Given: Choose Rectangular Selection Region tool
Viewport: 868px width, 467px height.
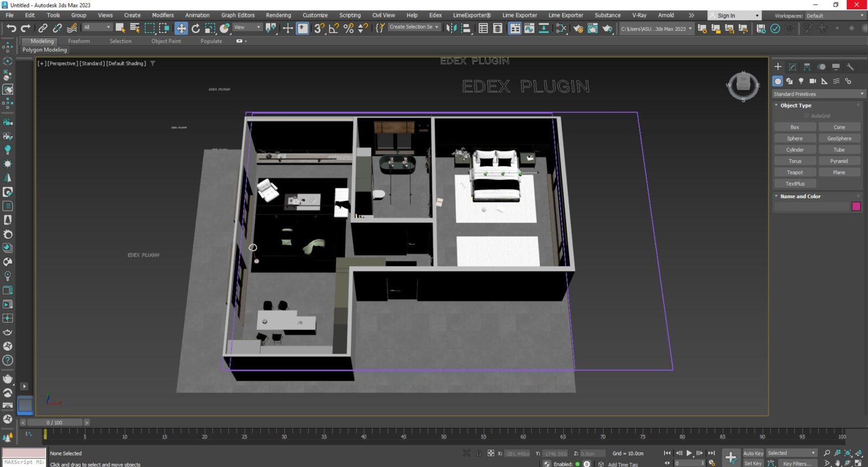Looking at the screenshot, I should point(150,28).
